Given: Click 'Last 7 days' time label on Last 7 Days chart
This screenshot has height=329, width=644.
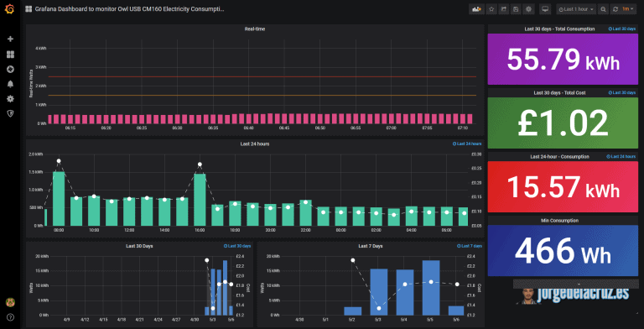Looking at the screenshot, I should click(x=470, y=246).
